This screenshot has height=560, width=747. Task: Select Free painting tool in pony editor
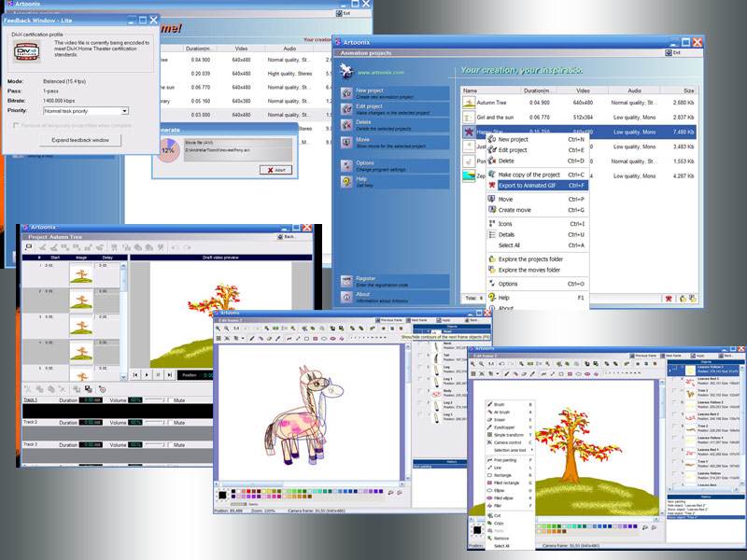(289, 338)
